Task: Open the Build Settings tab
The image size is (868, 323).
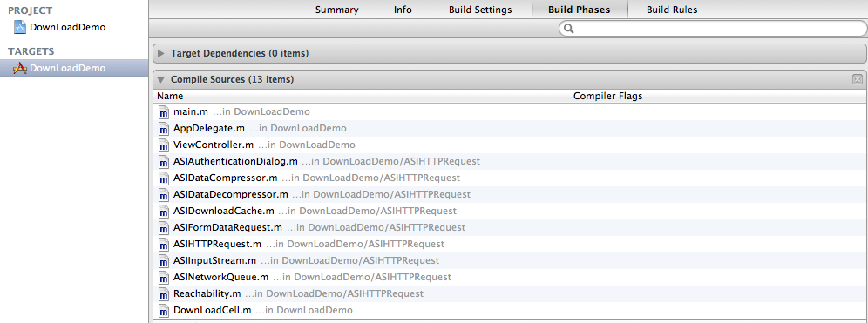Action: click(480, 10)
